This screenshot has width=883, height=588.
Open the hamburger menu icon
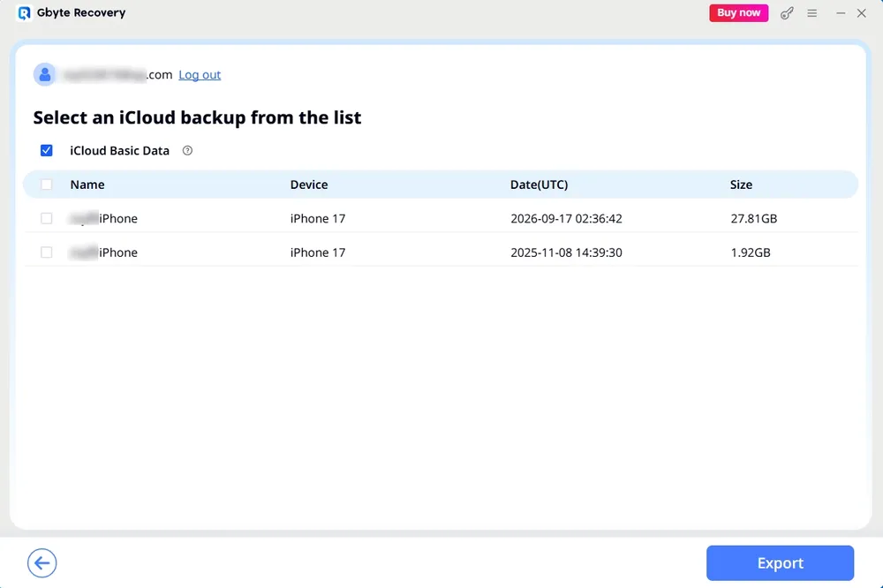pyautogui.click(x=811, y=13)
